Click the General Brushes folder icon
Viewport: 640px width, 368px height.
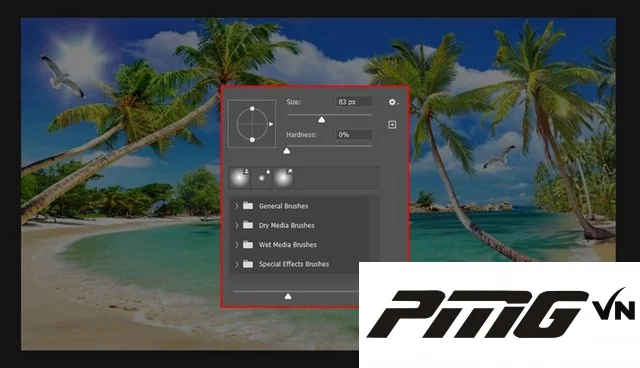(248, 206)
